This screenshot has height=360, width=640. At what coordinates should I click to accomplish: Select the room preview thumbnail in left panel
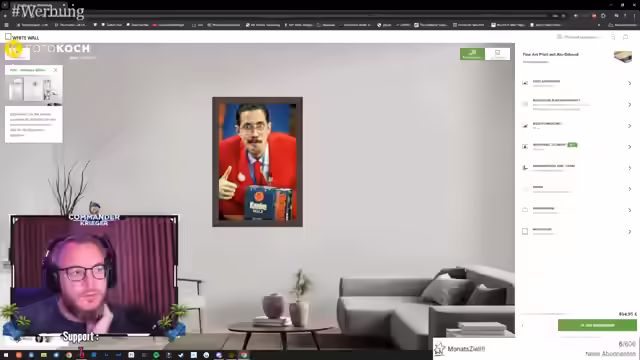tap(34, 89)
